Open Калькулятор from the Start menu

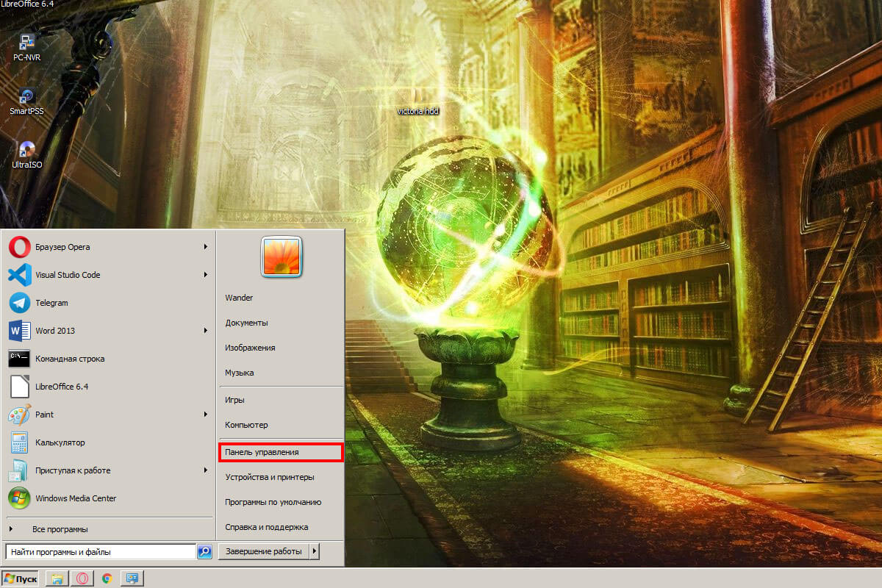click(x=60, y=442)
